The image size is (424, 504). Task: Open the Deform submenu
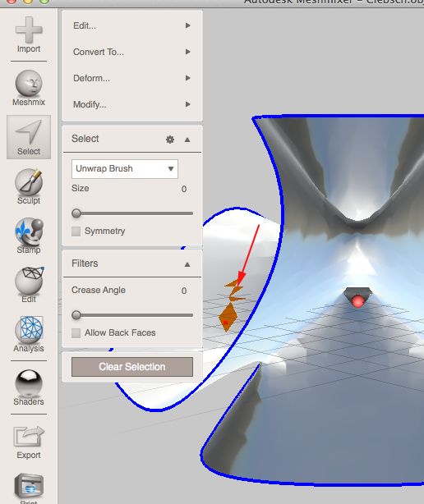pos(132,78)
